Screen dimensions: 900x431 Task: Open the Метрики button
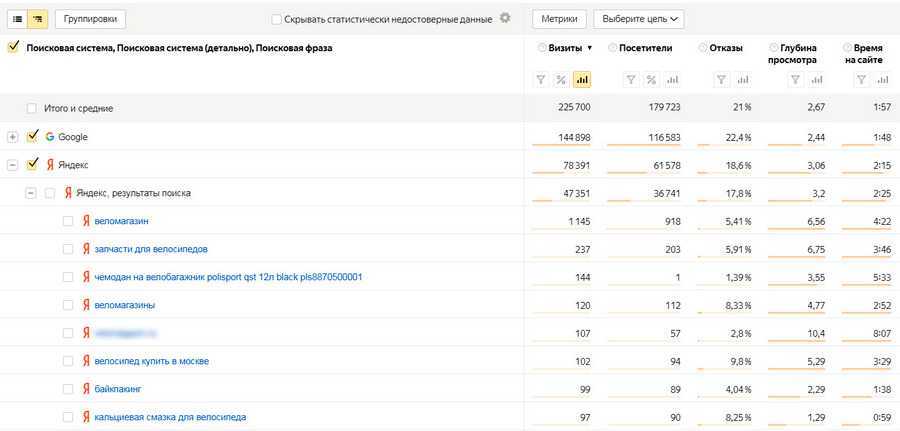click(559, 18)
